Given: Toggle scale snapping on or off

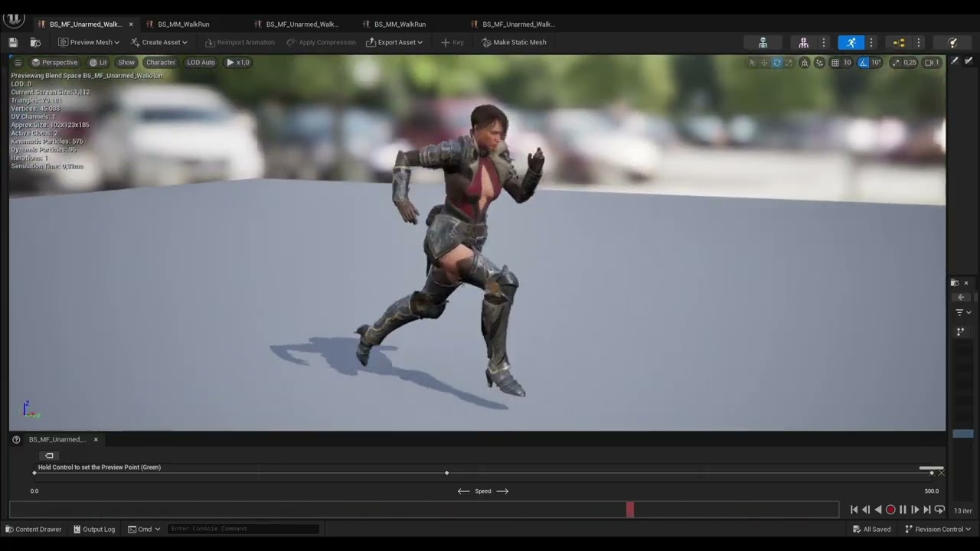Looking at the screenshot, I should coord(896,63).
